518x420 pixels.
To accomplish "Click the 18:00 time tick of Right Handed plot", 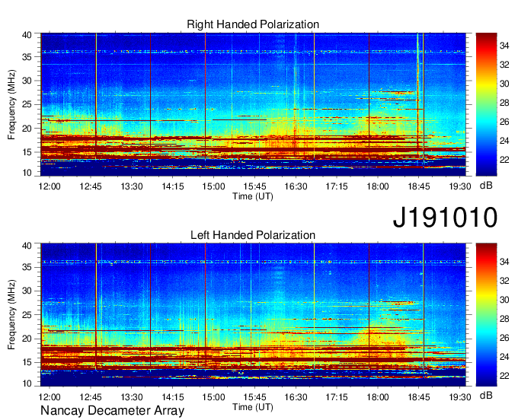I will coord(378,186).
